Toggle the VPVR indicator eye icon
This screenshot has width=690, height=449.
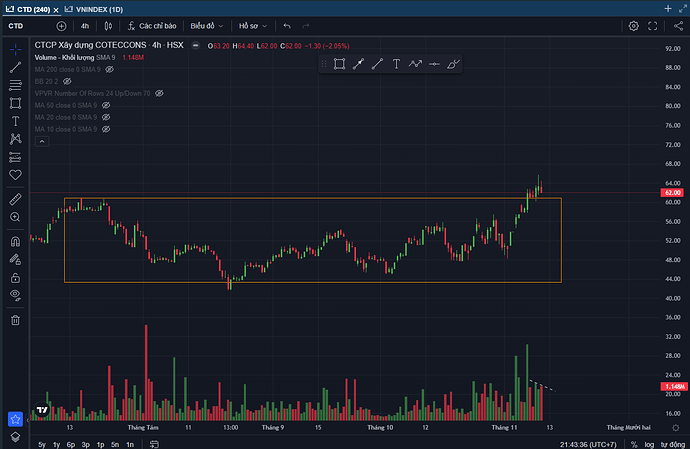pos(159,93)
